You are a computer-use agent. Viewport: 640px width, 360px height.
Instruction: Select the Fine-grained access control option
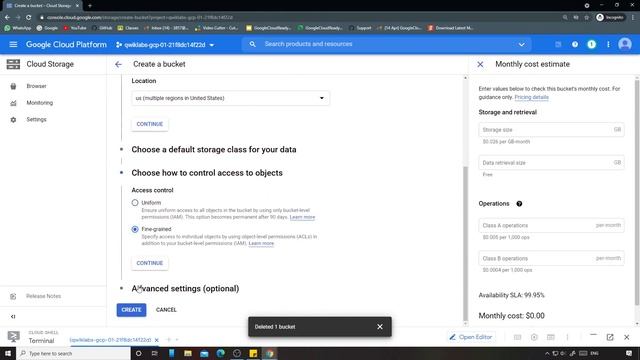point(135,229)
